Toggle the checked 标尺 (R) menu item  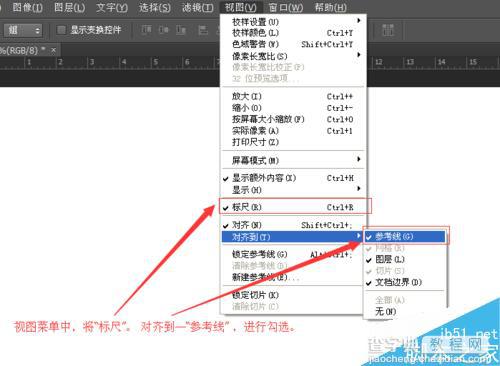[294, 207]
